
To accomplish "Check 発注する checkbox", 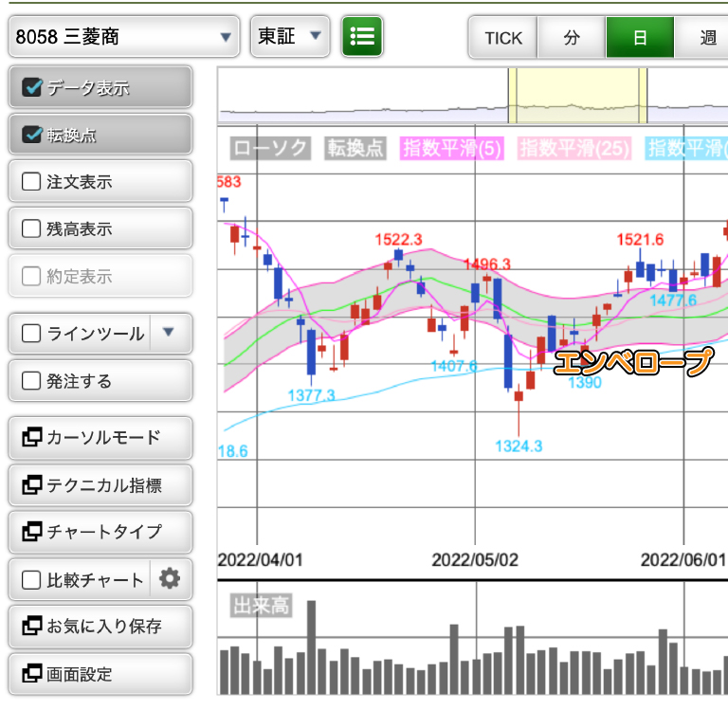I will coord(31,381).
